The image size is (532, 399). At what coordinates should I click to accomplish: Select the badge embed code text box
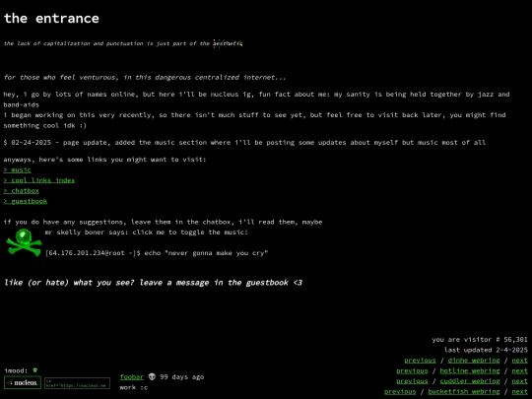78,383
